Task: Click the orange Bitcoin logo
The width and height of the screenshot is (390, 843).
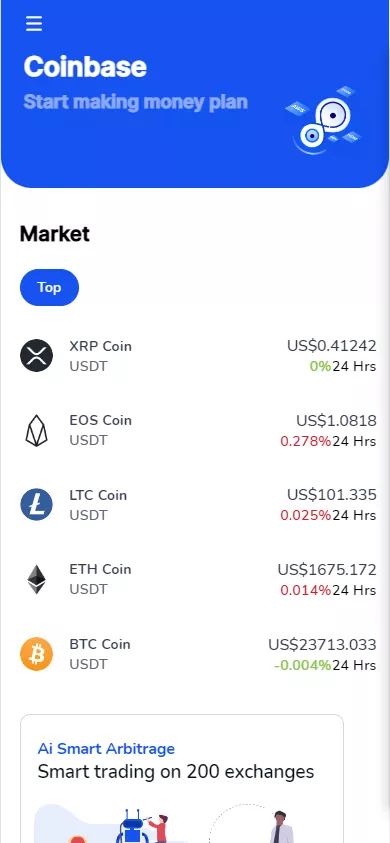Action: pos(37,654)
